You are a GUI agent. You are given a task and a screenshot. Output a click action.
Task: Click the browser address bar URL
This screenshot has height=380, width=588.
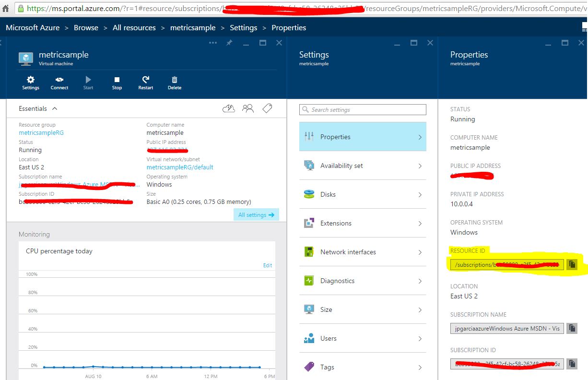coord(307,8)
